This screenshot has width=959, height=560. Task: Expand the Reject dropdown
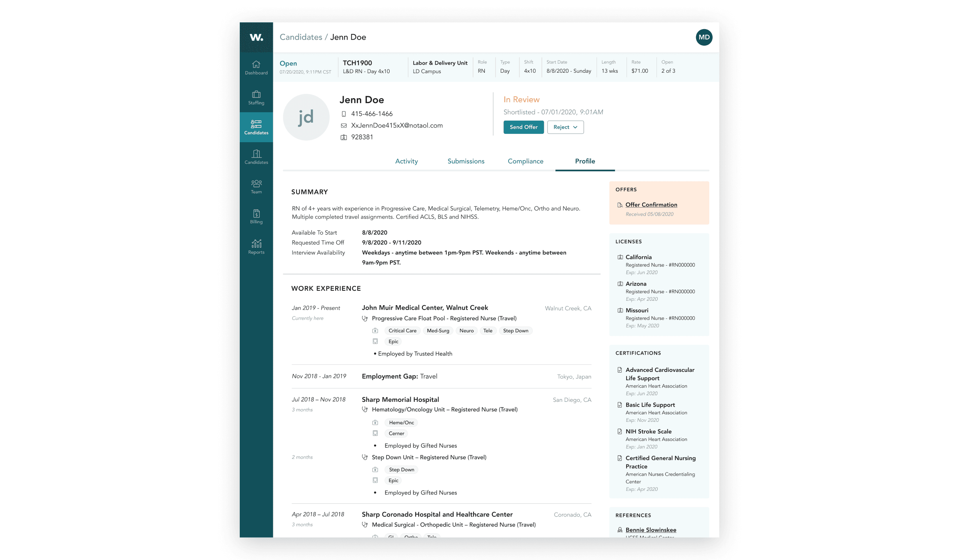coord(565,127)
